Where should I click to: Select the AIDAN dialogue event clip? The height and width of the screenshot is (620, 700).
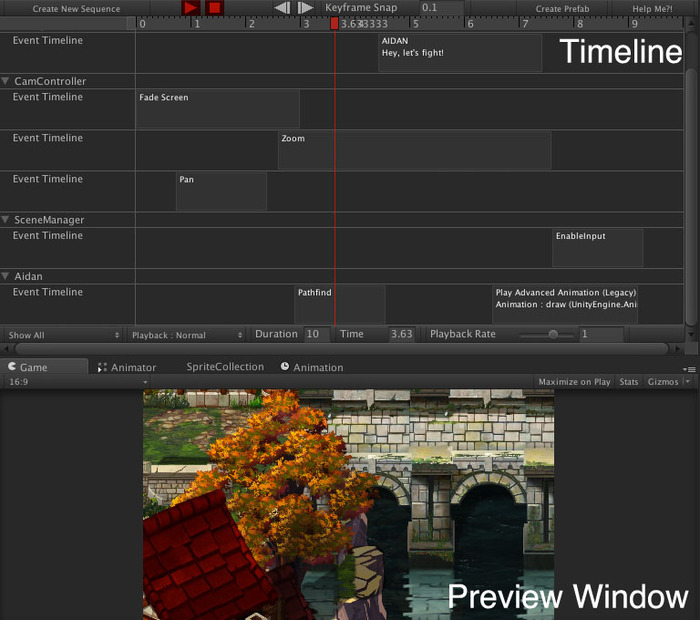coord(460,53)
